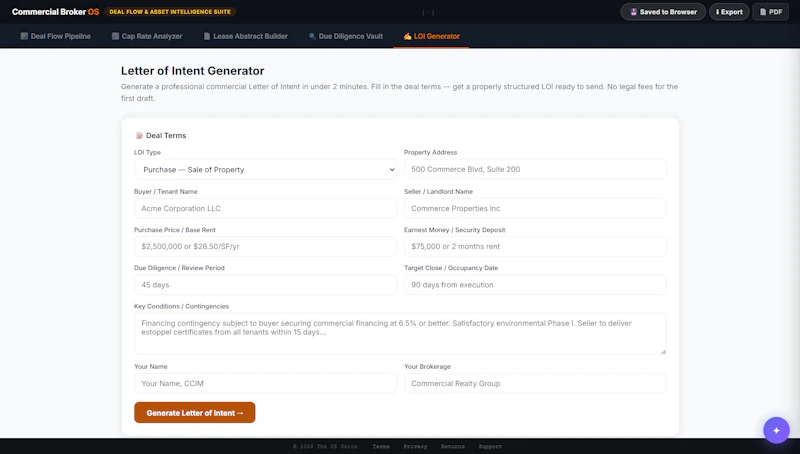Export the document as PDF
The image size is (800, 454).
pyautogui.click(x=770, y=12)
